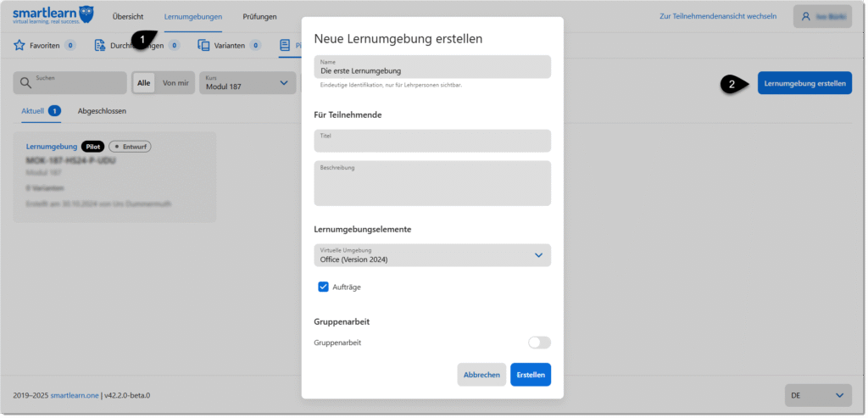This screenshot has height=418, width=868.
Task: Click into the Beschreibung text area
Action: [x=432, y=184]
